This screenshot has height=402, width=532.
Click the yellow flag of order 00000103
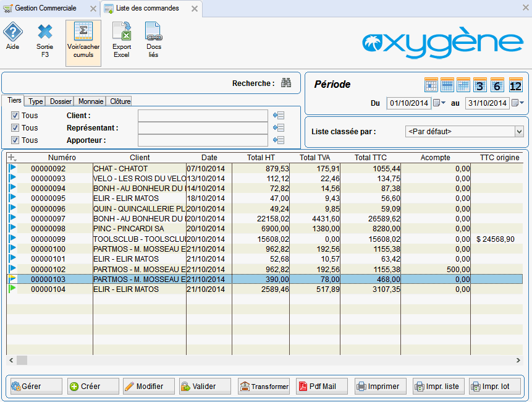tap(12, 279)
